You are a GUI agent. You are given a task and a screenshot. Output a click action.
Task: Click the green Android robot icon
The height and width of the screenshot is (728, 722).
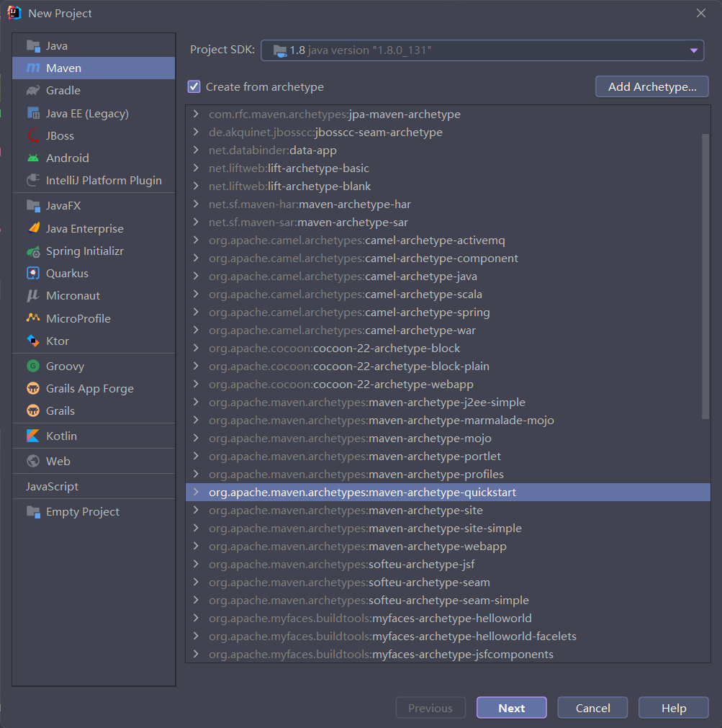click(33, 158)
